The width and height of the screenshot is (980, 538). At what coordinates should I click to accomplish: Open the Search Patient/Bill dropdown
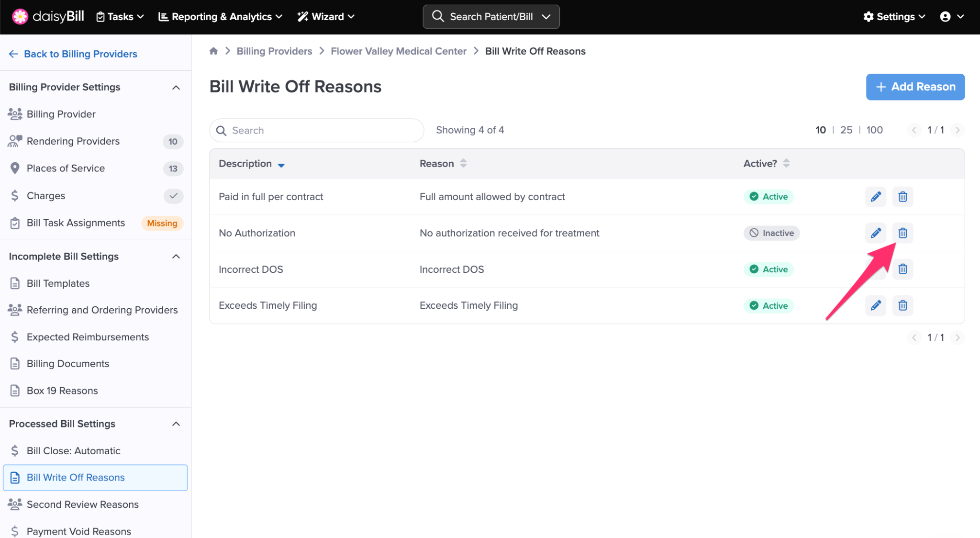546,17
